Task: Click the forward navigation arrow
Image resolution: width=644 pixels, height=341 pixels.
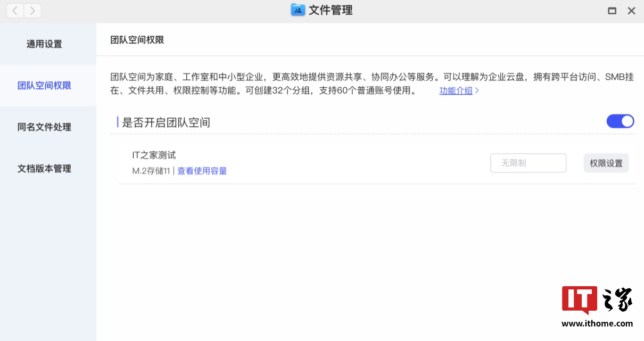Action: tap(33, 10)
